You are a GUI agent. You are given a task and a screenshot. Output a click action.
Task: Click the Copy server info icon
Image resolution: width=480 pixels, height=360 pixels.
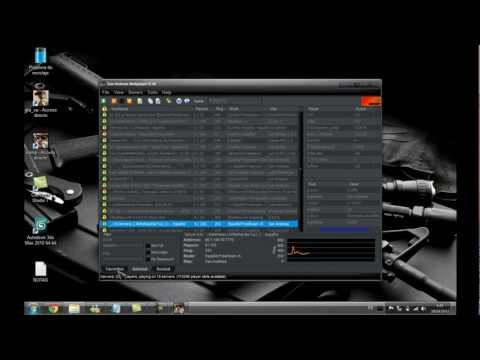tap(150, 101)
